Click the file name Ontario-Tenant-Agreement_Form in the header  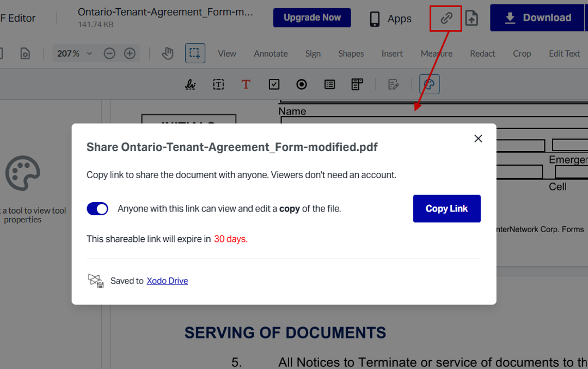166,12
